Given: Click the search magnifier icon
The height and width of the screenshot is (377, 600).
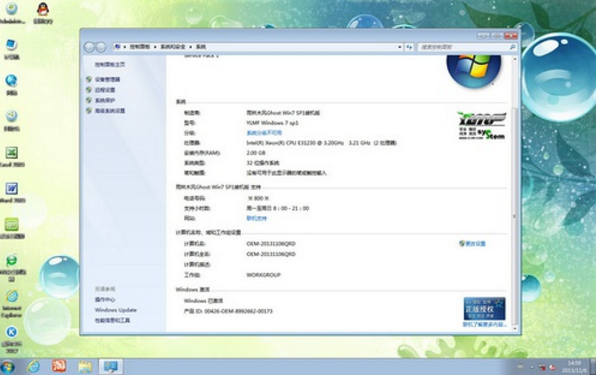Looking at the screenshot, I should coord(512,47).
